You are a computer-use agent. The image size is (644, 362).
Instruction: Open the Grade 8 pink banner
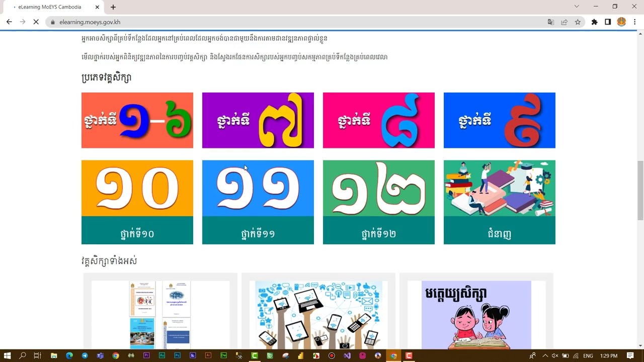click(379, 120)
